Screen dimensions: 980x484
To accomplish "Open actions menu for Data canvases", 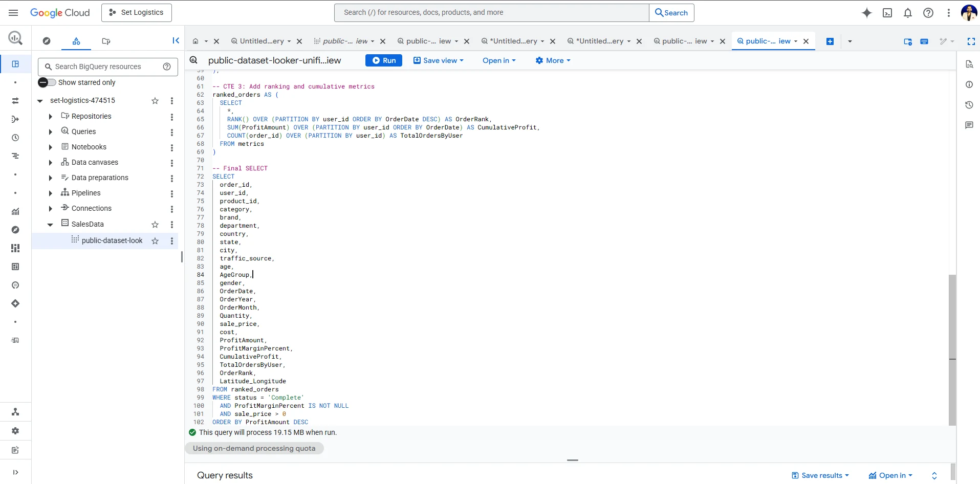I will [x=172, y=163].
